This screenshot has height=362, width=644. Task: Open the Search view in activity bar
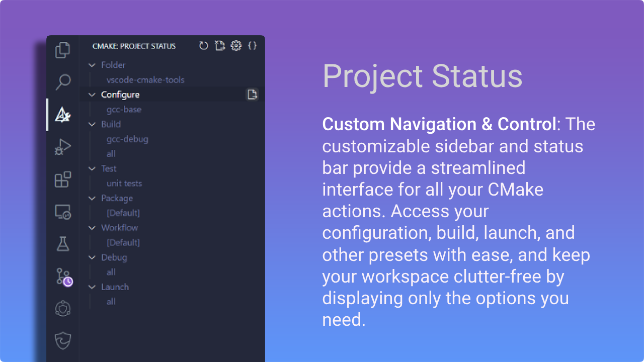click(62, 82)
